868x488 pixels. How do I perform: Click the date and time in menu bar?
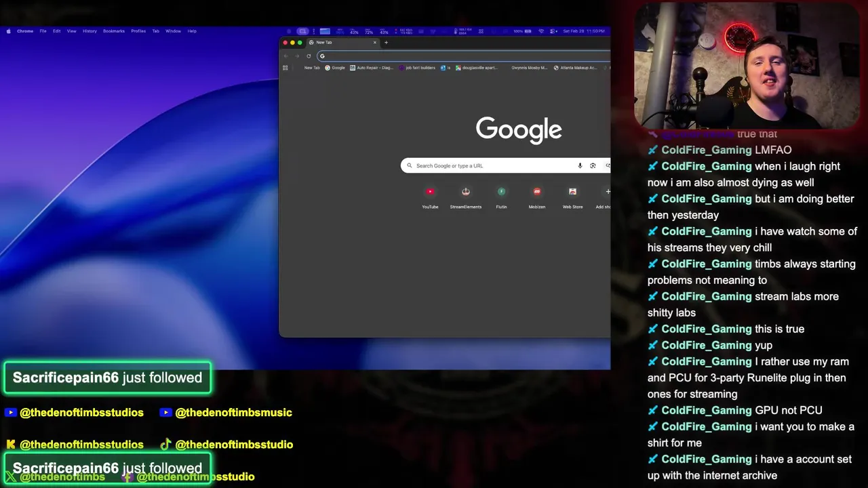(x=584, y=31)
